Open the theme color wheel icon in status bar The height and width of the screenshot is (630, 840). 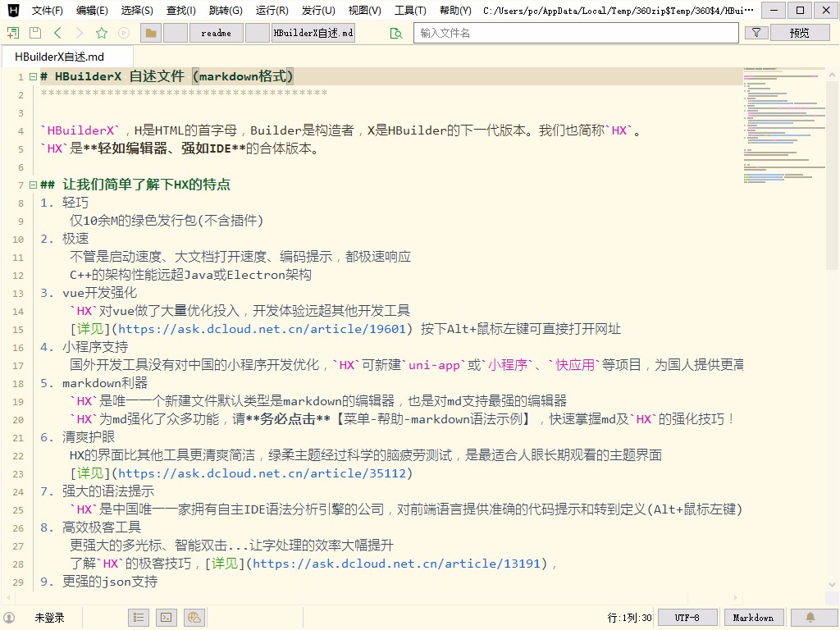click(194, 617)
